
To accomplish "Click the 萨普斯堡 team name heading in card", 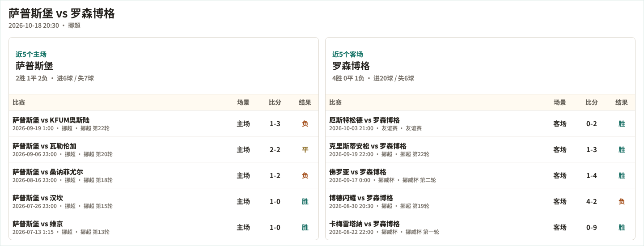I will [x=34, y=66].
